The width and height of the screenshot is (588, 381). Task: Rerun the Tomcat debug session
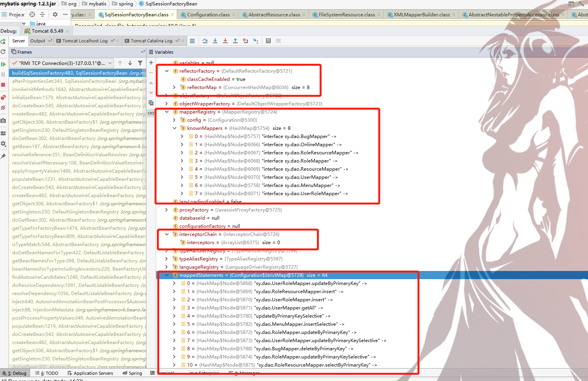3,41
